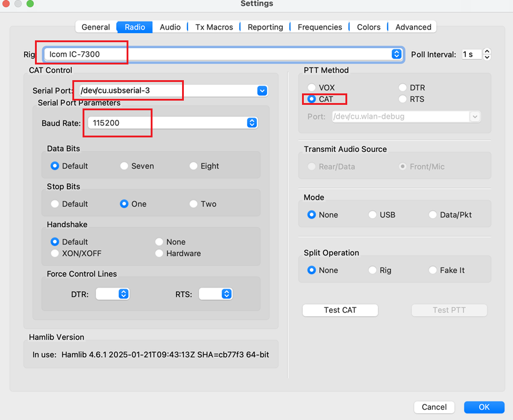Image resolution: width=513 pixels, height=420 pixels.
Task: Click the Poll Interval stepper arrows
Action: click(x=487, y=54)
